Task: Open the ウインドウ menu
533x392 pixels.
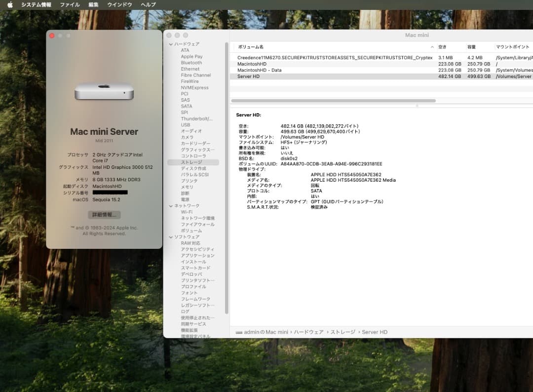Action: click(x=121, y=4)
